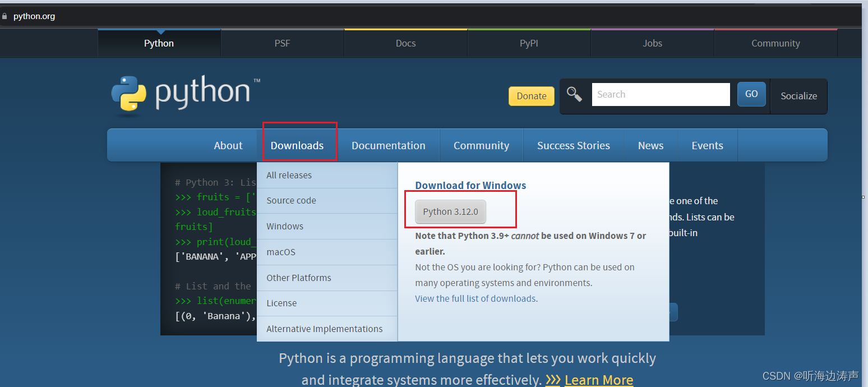Open the Community top tab
Screen dimensions: 868x387
tap(775, 43)
